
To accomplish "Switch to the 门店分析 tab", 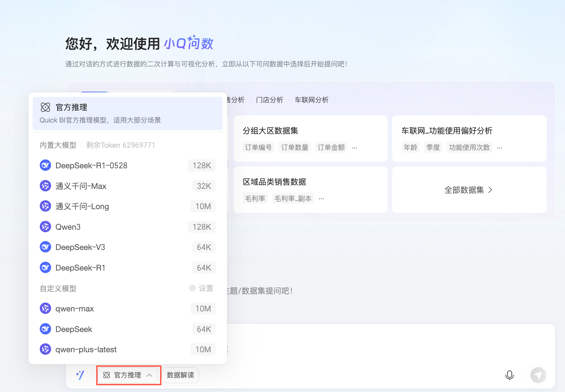I will click(269, 100).
